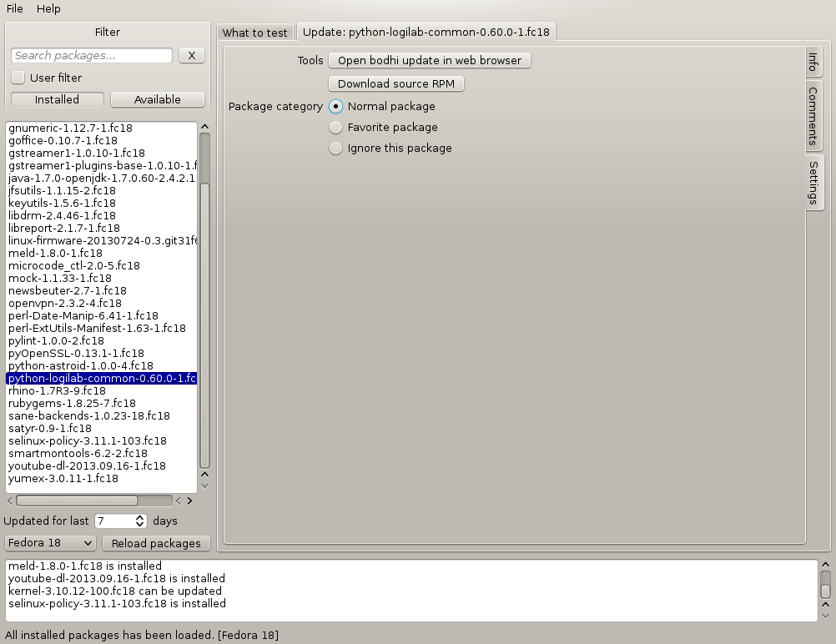This screenshot has height=644, width=836.
Task: Select gnumeric-1.12.7-1.fc18 in package list
Action: (101, 128)
